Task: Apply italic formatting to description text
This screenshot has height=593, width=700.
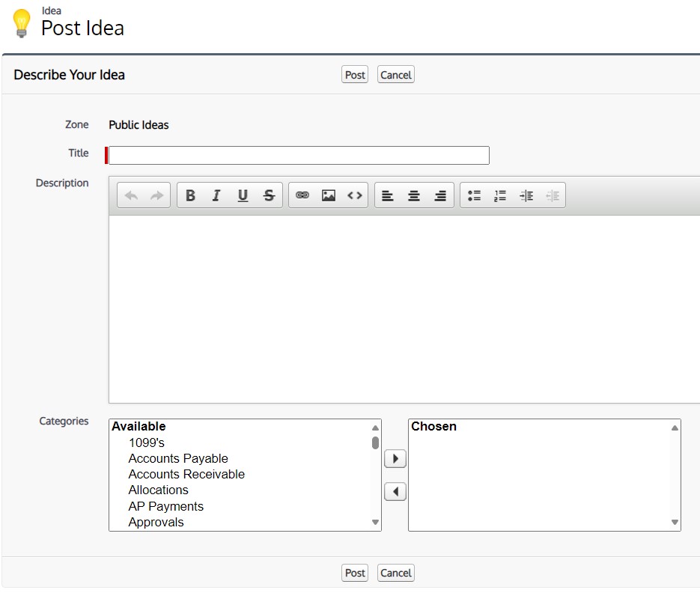Action: point(216,195)
